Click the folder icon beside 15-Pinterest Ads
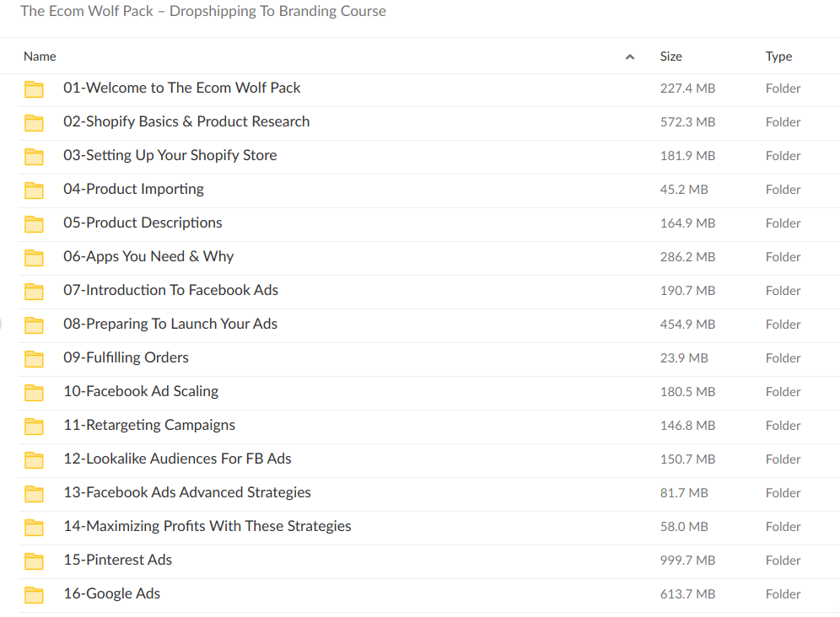The width and height of the screenshot is (840, 617). (x=34, y=560)
